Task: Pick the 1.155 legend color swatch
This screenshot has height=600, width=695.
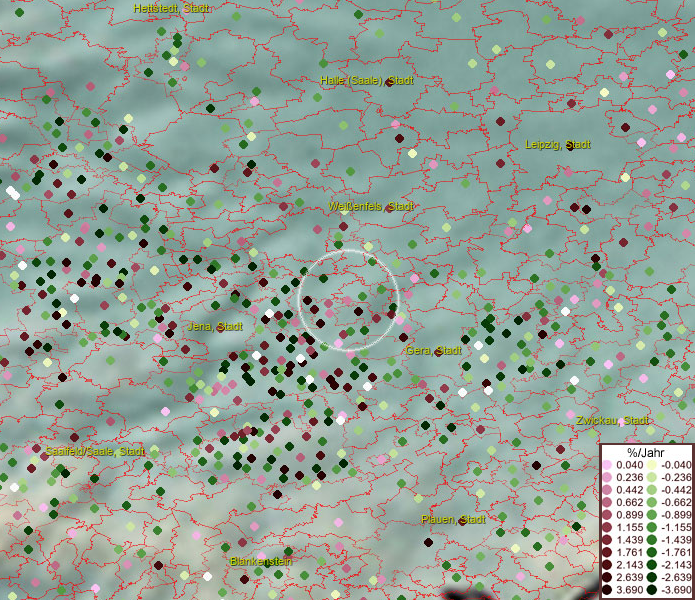Action: tap(607, 527)
